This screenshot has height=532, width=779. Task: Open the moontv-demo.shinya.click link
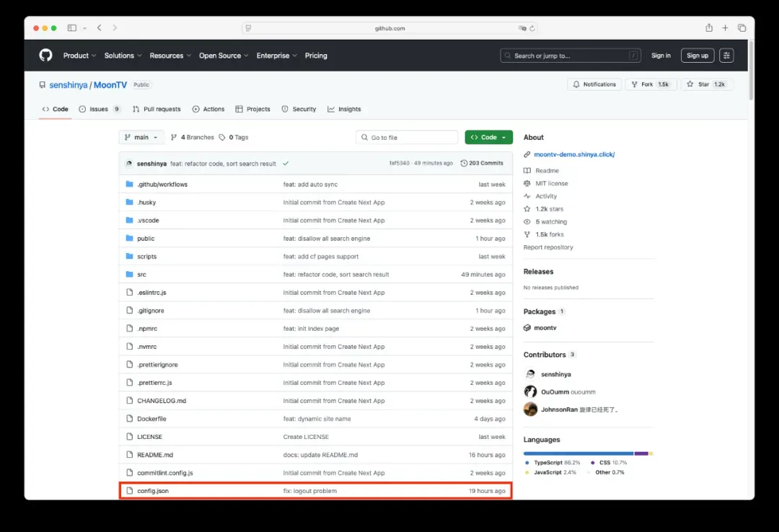pos(574,154)
